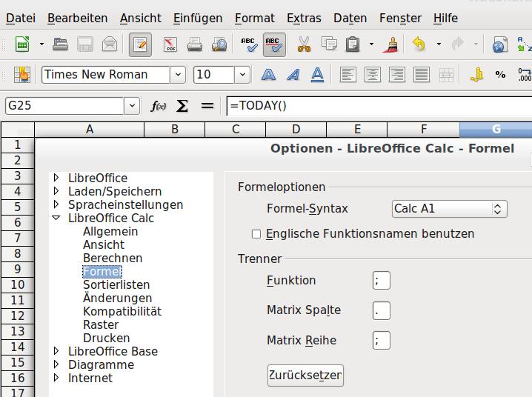This screenshot has width=532, height=397.
Task: Open the Datei menu
Action: tap(20, 18)
